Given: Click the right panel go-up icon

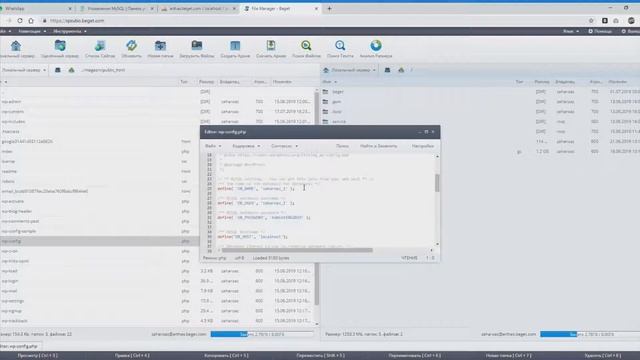Looking at the screenshot, I should pyautogui.click(x=401, y=70).
